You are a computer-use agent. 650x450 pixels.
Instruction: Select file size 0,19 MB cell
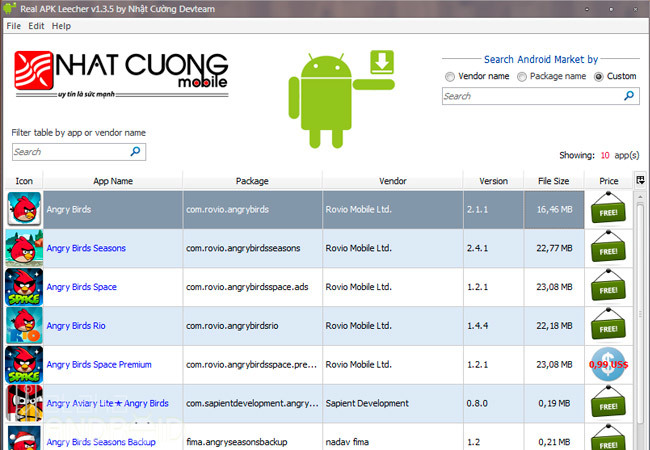click(554, 403)
